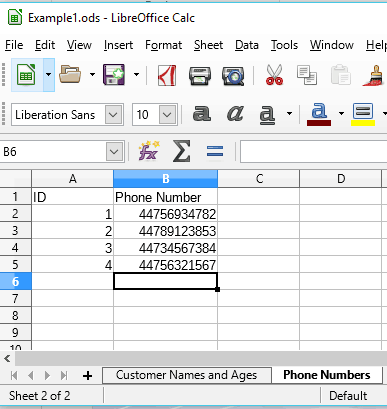The image size is (387, 409).
Task: Select row 1 header
Action: click(x=15, y=197)
